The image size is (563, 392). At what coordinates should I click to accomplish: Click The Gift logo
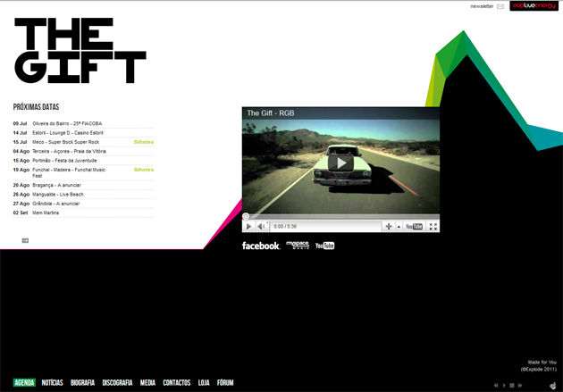pos(80,51)
